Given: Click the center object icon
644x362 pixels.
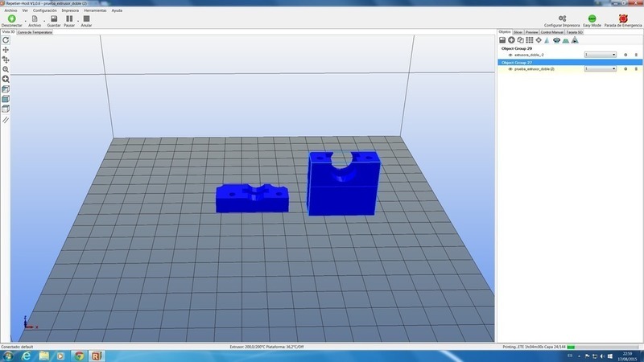Looking at the screenshot, I should (x=539, y=39).
